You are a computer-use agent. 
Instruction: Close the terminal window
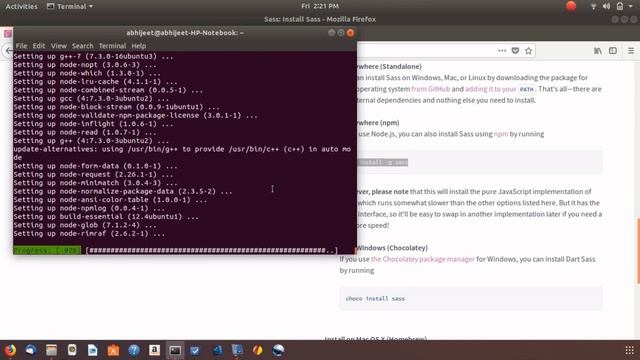click(x=351, y=33)
